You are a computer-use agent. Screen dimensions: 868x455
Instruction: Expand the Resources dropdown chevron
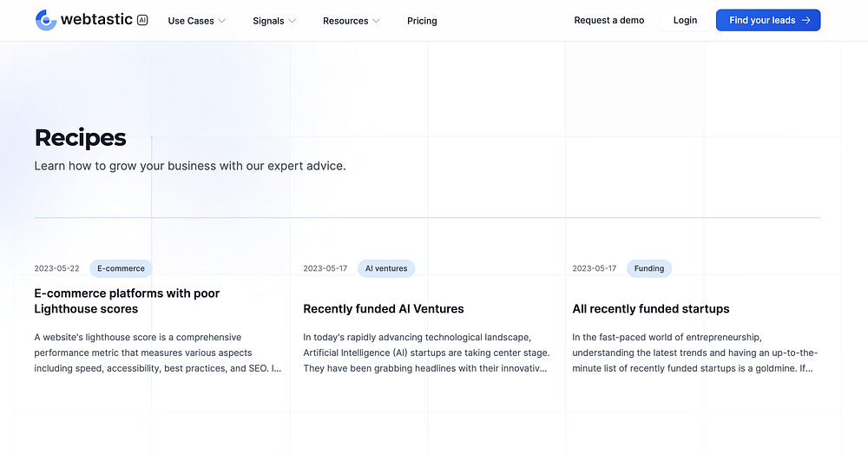pyautogui.click(x=376, y=21)
